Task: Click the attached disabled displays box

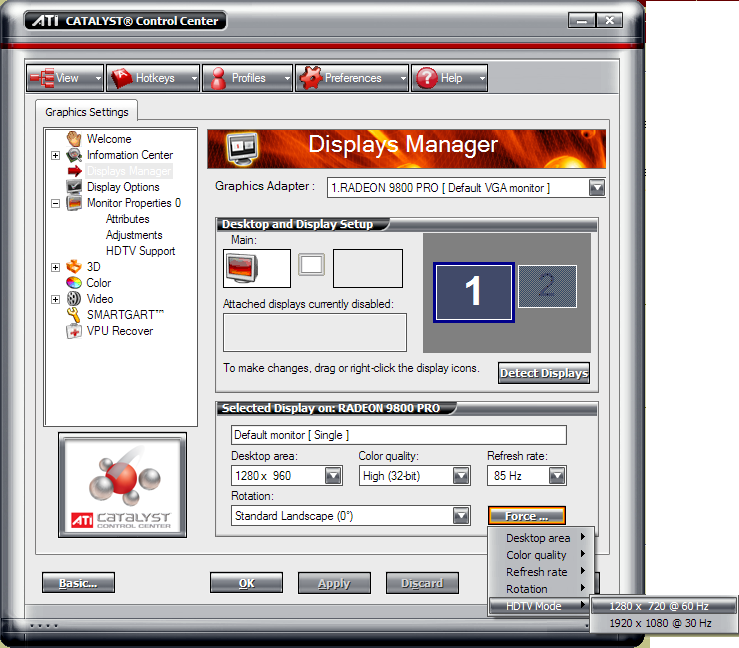Action: [x=315, y=332]
